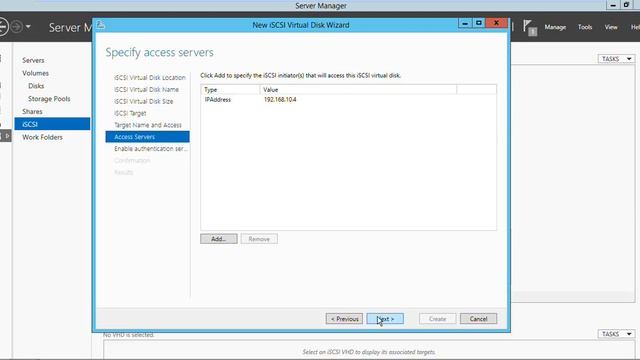640x360 pixels.
Task: Click the wizard title bar icon
Action: point(100,25)
